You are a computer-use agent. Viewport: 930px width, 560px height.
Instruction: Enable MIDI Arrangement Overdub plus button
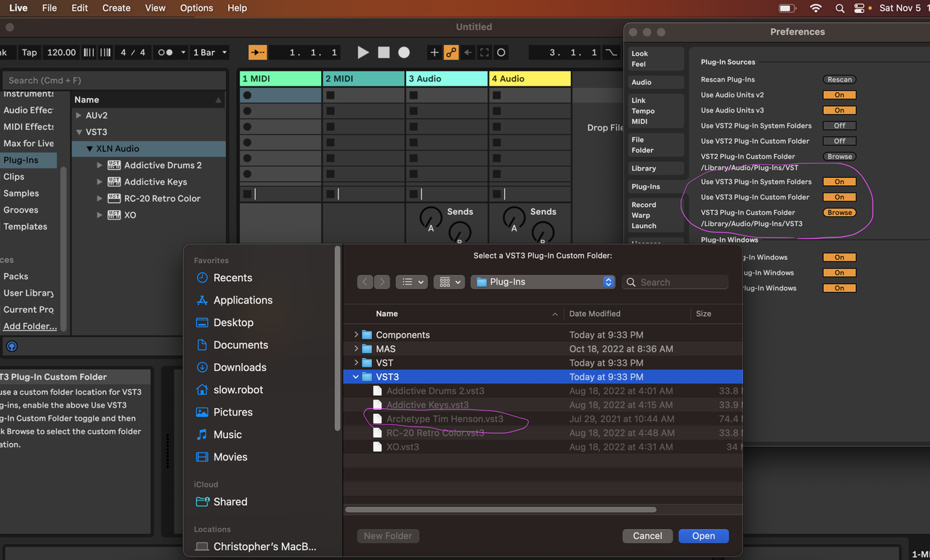pos(434,52)
